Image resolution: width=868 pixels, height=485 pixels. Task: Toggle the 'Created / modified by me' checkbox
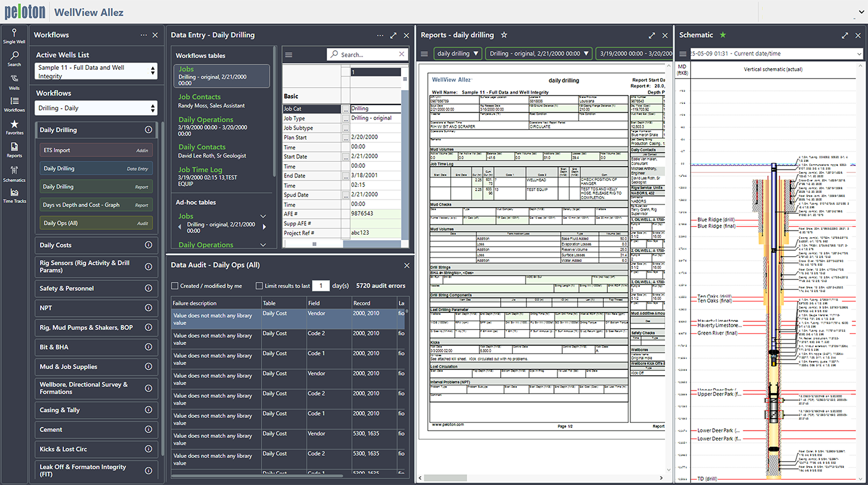point(174,285)
